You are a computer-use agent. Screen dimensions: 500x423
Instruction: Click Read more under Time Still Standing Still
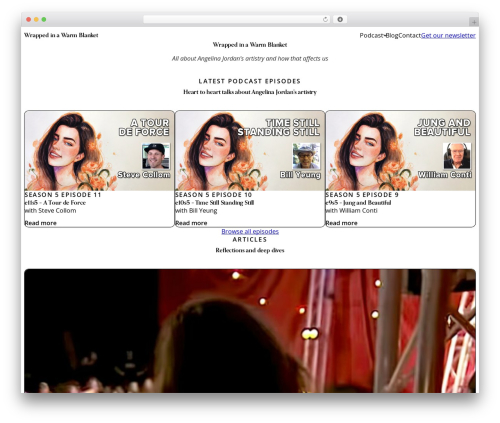click(191, 223)
